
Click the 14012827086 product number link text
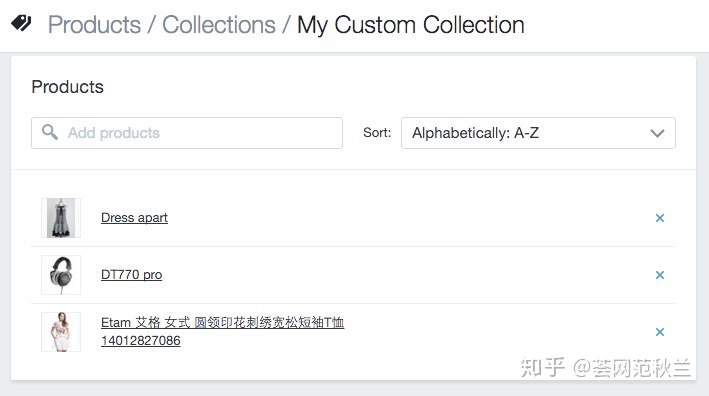(x=141, y=340)
